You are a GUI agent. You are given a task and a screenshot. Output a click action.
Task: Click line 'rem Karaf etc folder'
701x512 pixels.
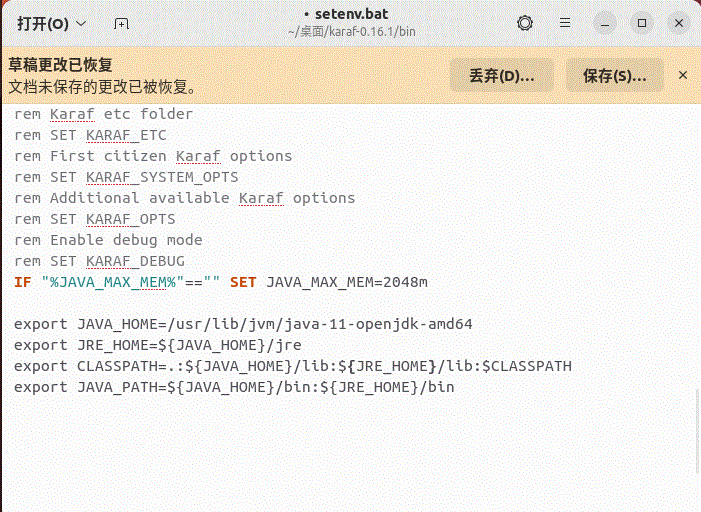[103, 114]
